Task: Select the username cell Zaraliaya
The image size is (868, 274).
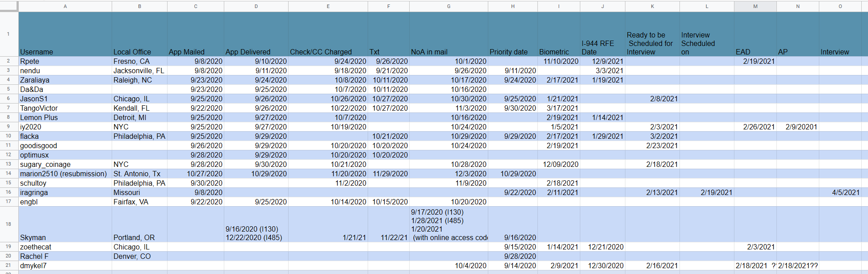Action: coord(65,80)
